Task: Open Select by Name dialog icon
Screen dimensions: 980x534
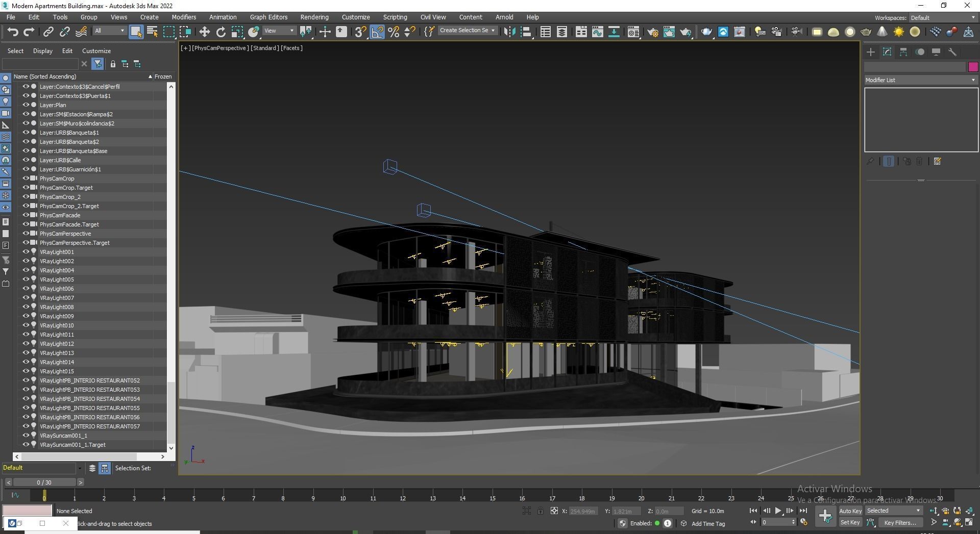Action: pos(152,32)
